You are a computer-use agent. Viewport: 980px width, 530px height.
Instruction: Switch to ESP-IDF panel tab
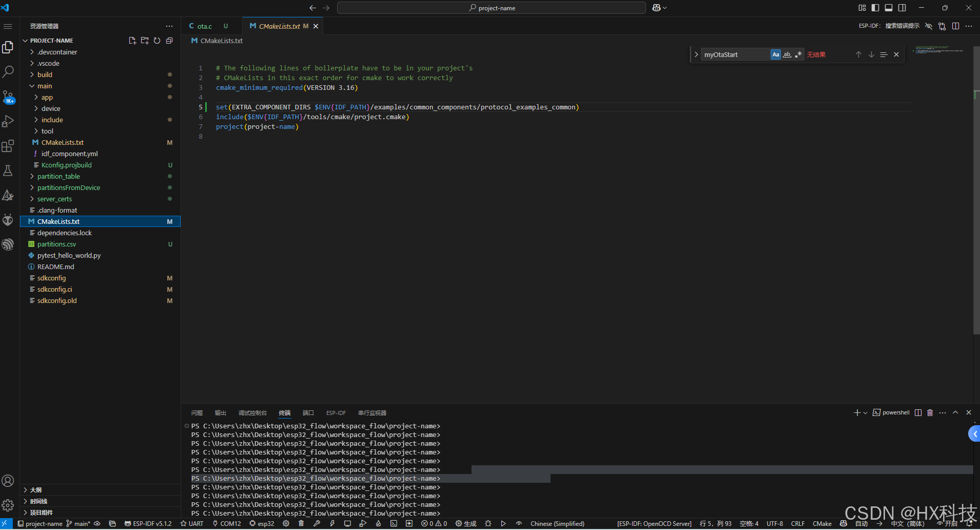336,413
